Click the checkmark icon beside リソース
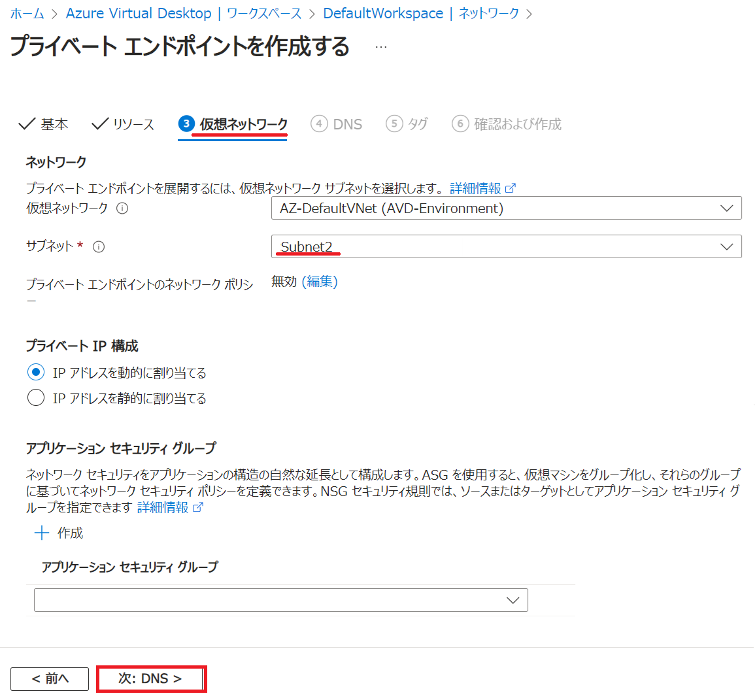The width and height of the screenshot is (755, 700). coord(99,124)
